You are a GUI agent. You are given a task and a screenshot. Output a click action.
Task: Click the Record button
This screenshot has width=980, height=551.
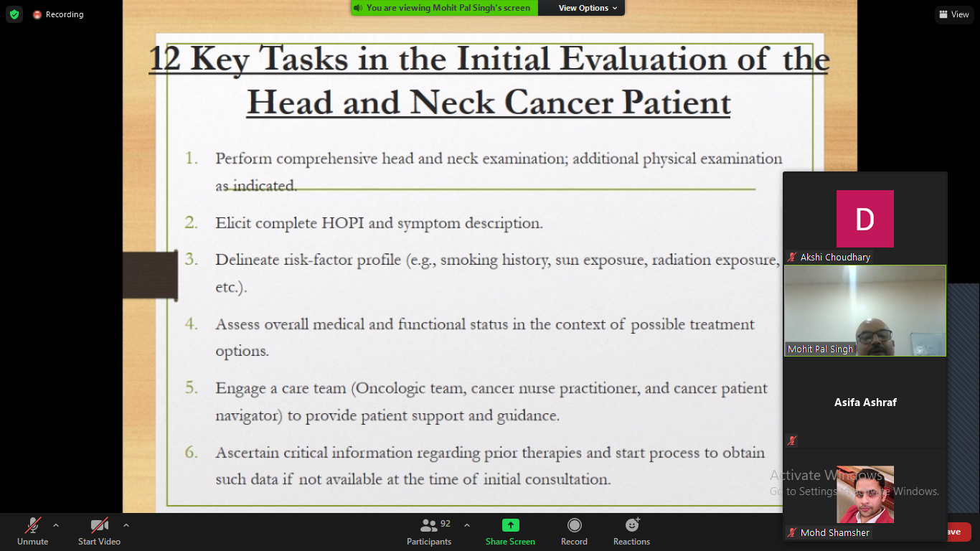(x=574, y=532)
